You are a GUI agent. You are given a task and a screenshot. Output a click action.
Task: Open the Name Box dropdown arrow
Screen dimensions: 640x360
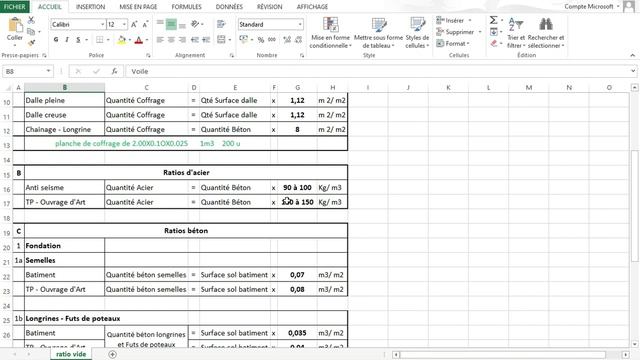coord(48,71)
